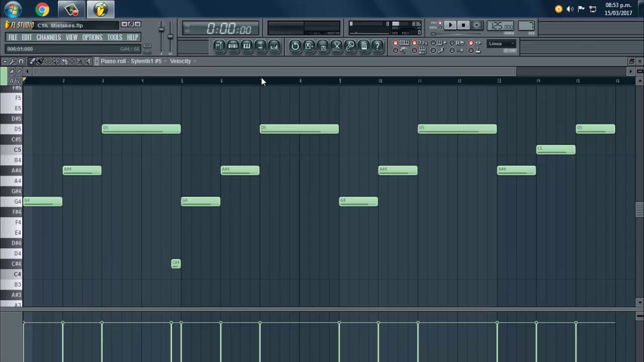This screenshot has height=362, width=644.
Task: Open the VIEW menu
Action: [x=71, y=37]
